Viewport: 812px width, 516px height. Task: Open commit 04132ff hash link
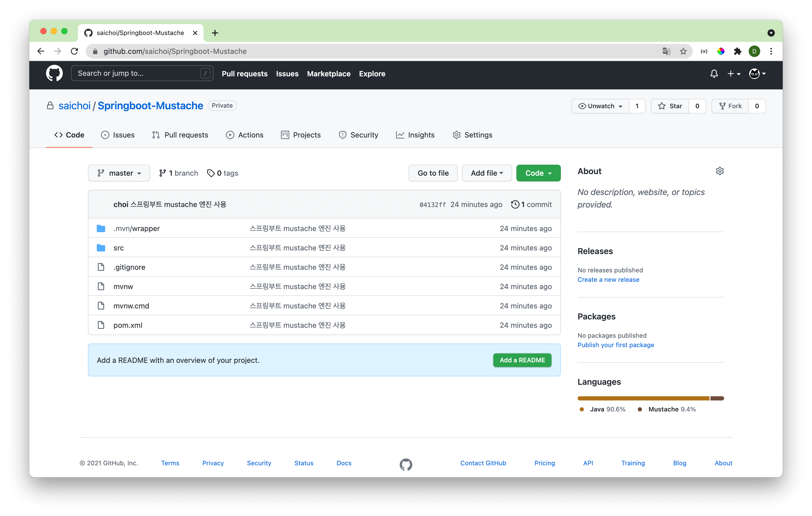(x=432, y=205)
